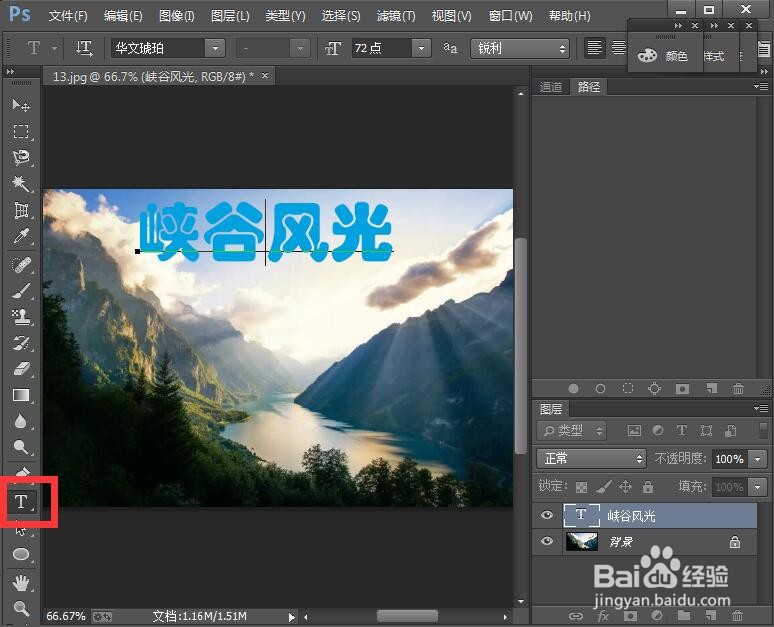Screen dimensions: 774x627
Task: Open the font size dropdown 72点
Action: point(421,48)
